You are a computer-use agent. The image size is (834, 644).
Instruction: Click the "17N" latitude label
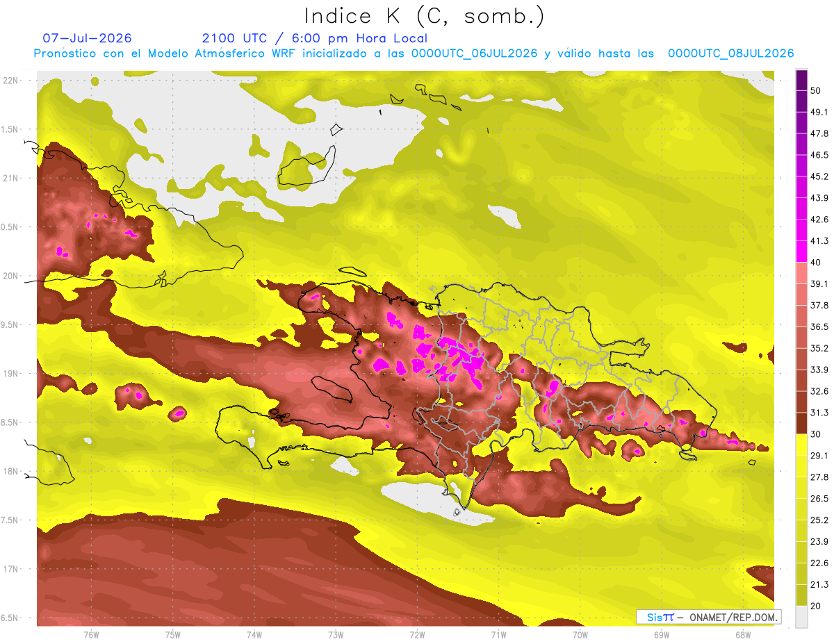pos(11,570)
